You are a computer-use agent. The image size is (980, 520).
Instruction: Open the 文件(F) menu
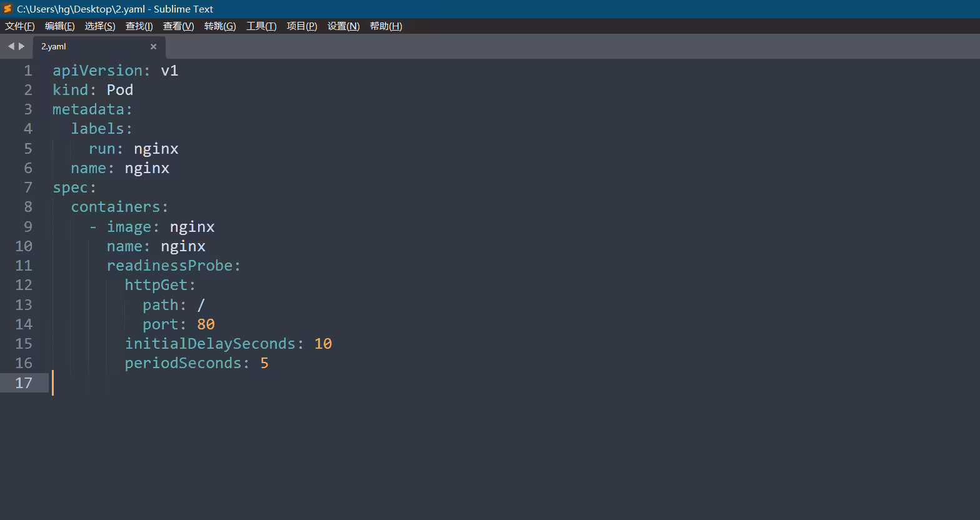click(20, 26)
